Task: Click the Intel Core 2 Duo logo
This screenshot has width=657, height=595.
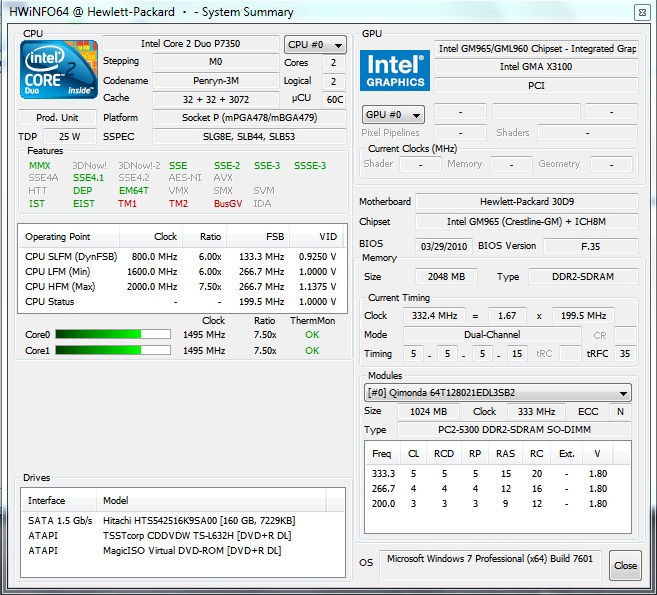Action: tap(59, 70)
